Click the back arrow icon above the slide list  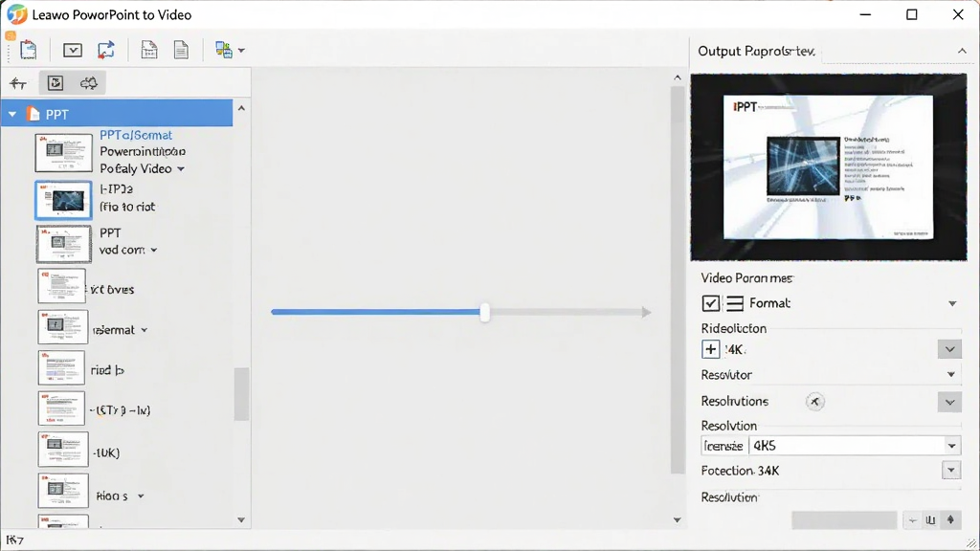[x=18, y=83]
